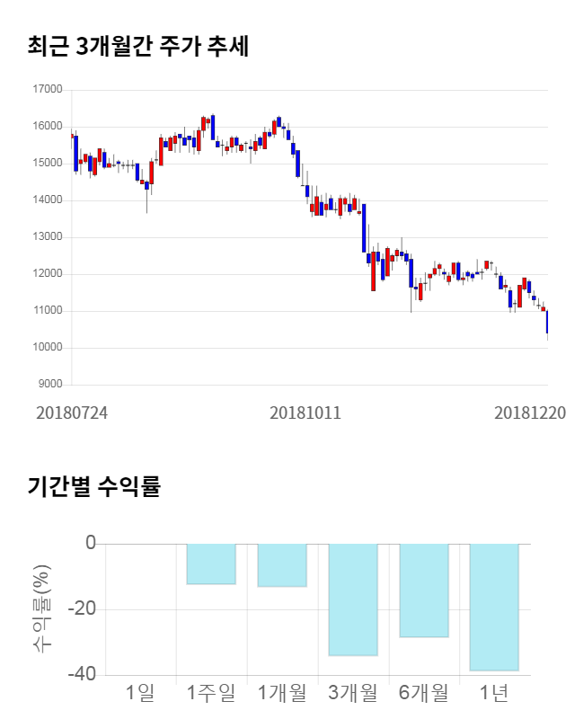Select the 1년 period label

pos(494,693)
